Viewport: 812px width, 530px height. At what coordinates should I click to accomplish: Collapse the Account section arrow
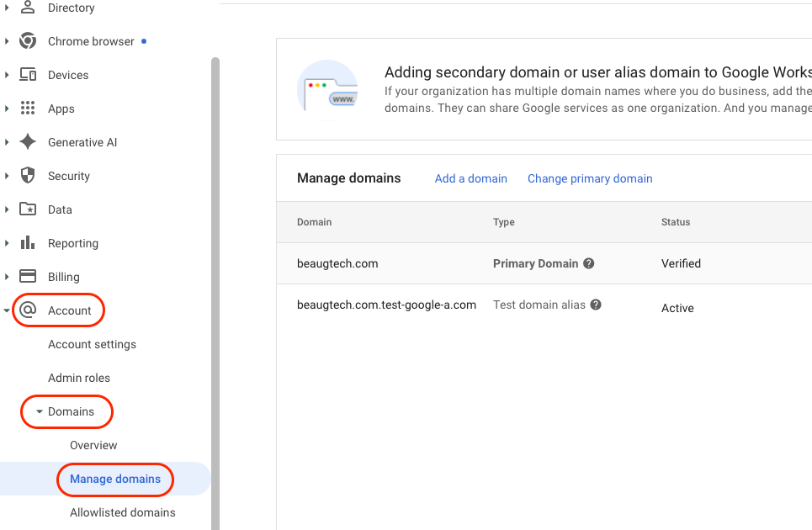pos(7,310)
